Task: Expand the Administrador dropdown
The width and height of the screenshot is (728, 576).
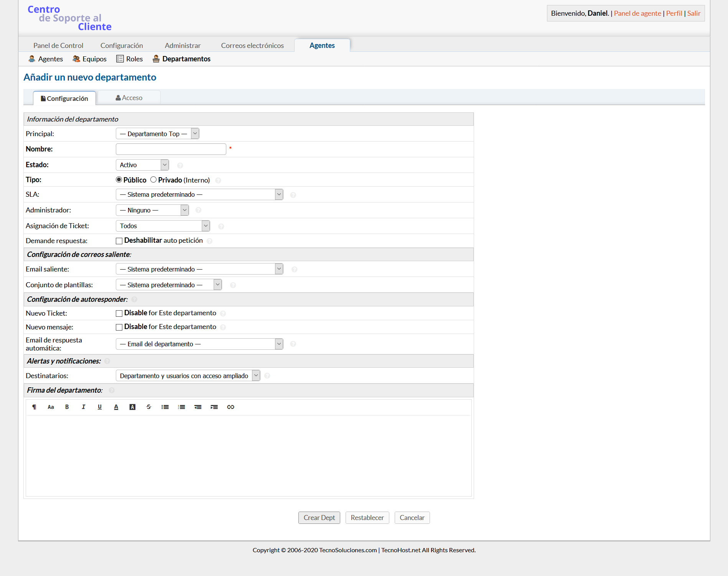Action: (x=152, y=210)
